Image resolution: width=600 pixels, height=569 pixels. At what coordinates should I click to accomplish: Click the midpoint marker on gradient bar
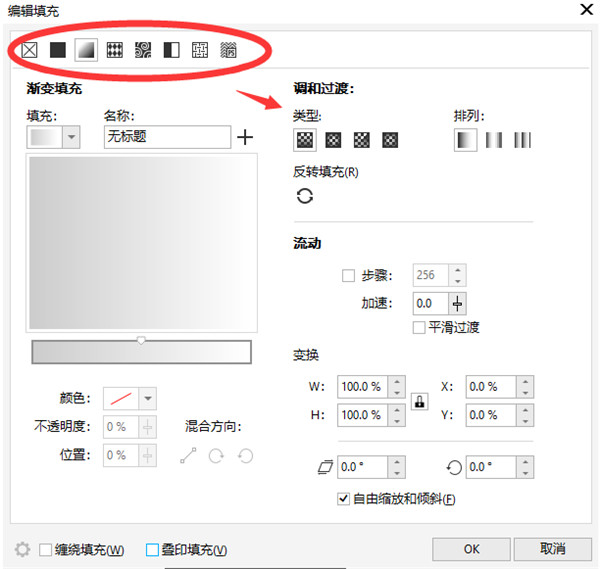[141, 340]
